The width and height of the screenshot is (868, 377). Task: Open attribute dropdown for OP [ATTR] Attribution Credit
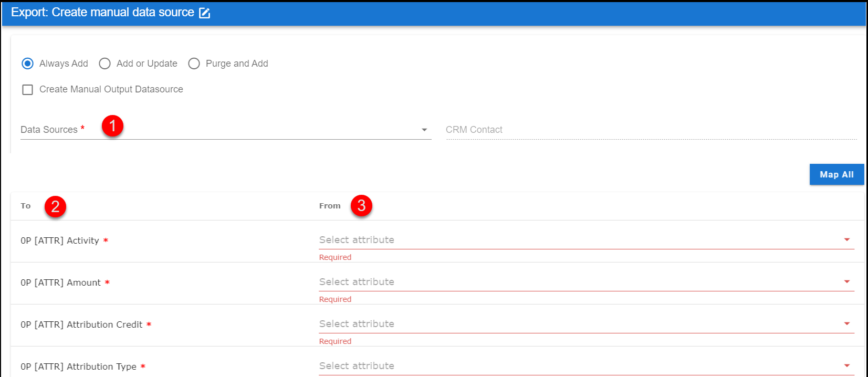point(587,324)
